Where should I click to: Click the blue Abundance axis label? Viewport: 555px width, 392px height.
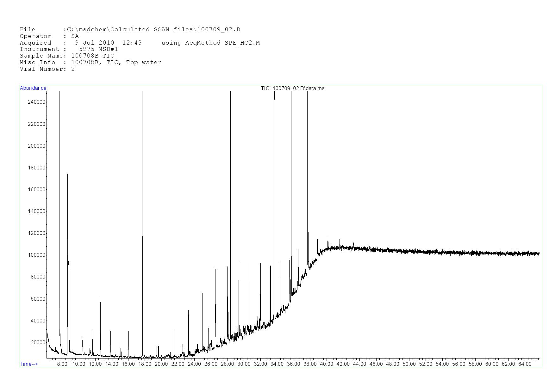point(33,88)
